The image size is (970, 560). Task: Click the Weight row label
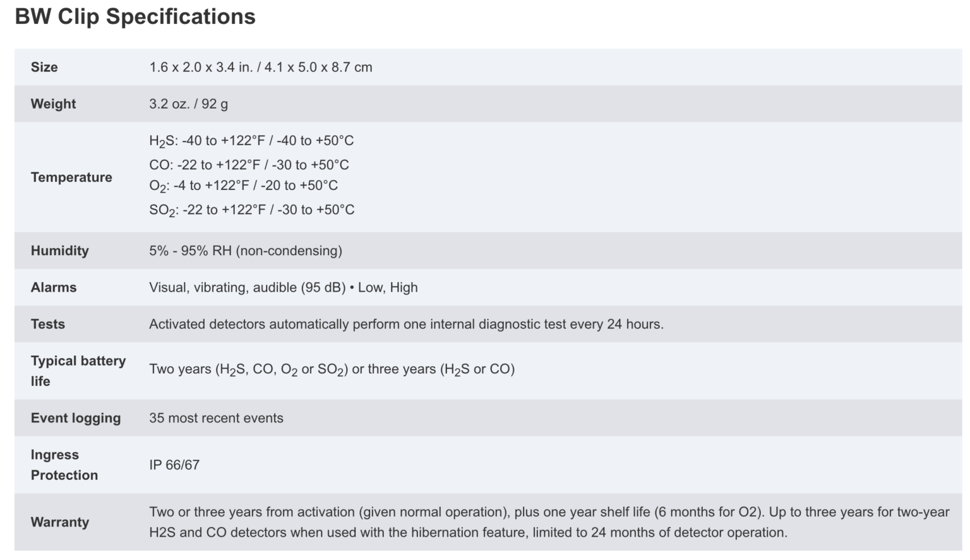[x=53, y=104]
